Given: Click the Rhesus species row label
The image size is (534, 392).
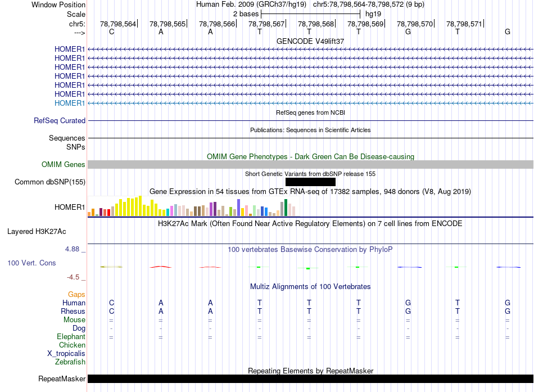Looking at the screenshot, I should (x=73, y=311).
